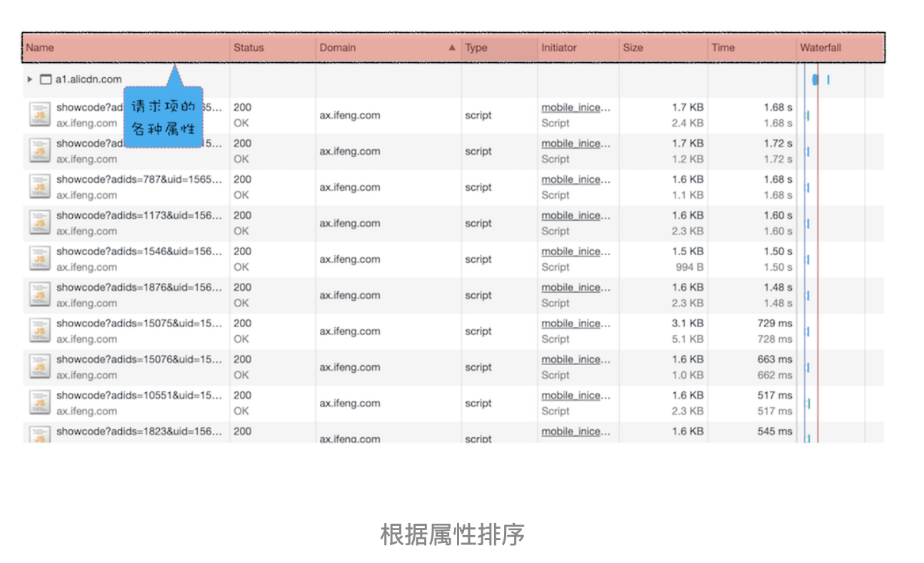
Task: Click the 5.1 KB size value
Action: click(688, 339)
